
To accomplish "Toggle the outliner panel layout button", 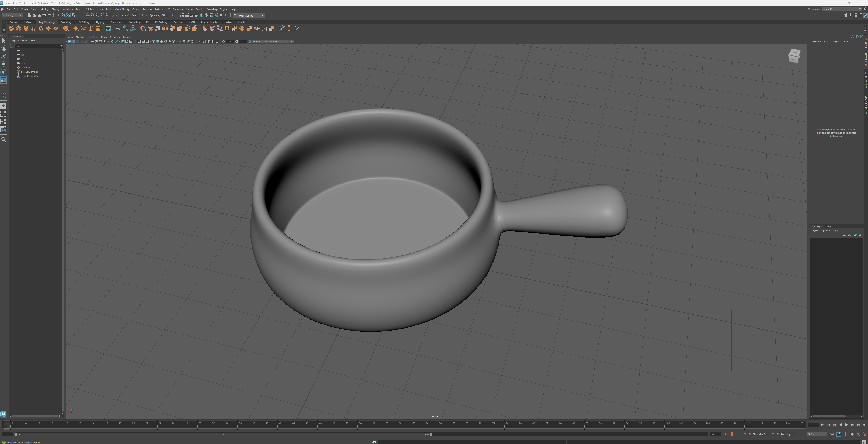I will tap(3, 129).
